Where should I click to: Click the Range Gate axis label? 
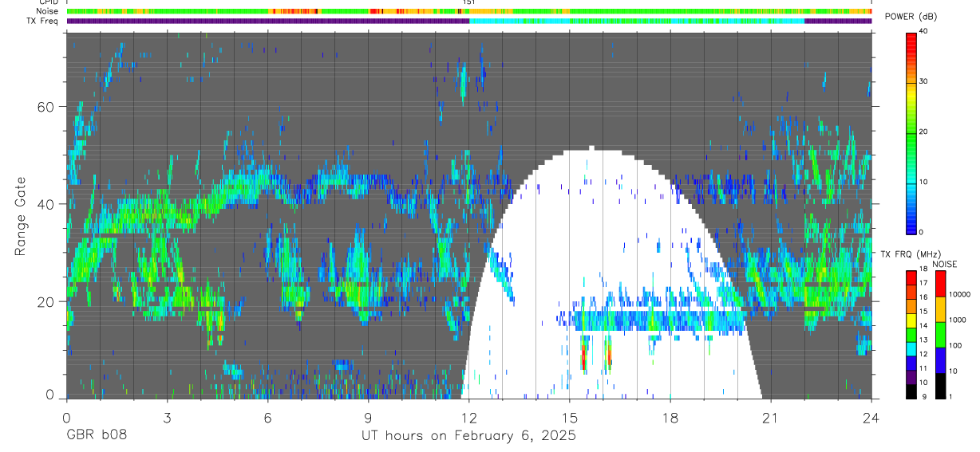[21, 218]
